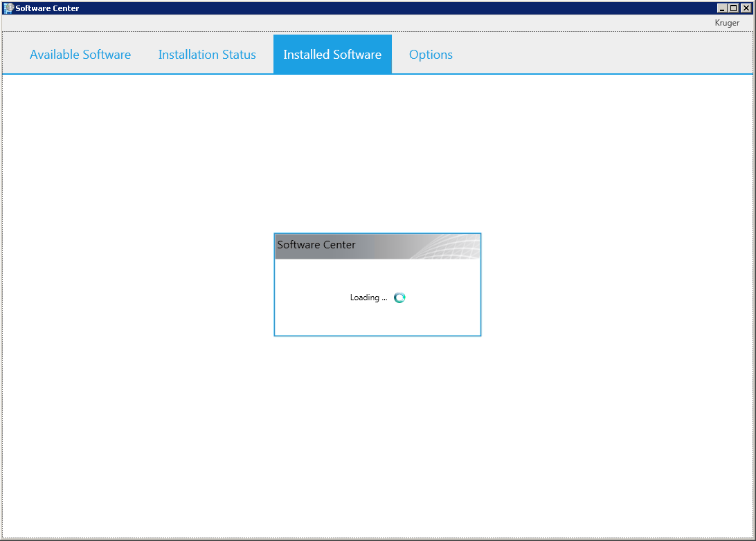Open the Installation Status tab
Viewport: 756px width, 541px height.
(x=207, y=55)
